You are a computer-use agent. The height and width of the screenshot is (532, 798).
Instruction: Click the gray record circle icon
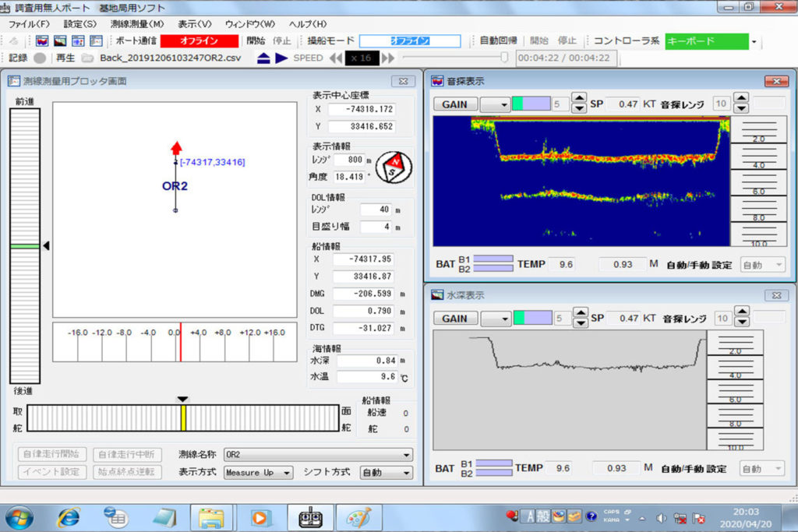[x=39, y=58]
